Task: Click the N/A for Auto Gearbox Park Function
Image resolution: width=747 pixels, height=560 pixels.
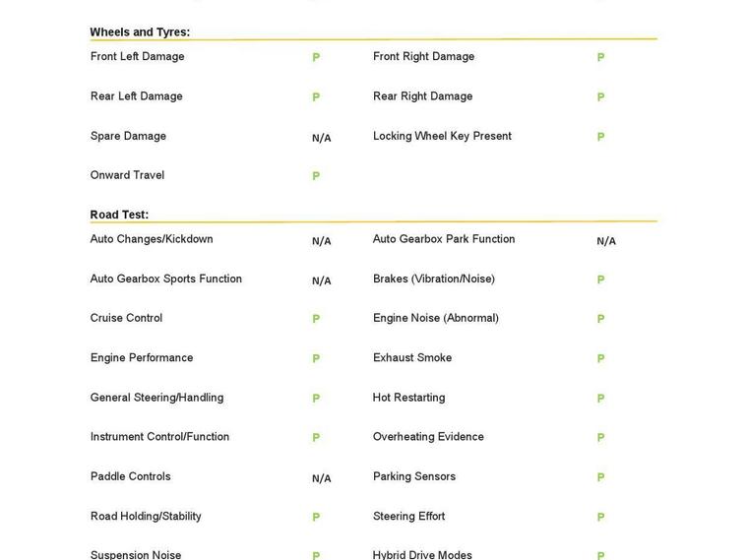Action: [x=605, y=241]
